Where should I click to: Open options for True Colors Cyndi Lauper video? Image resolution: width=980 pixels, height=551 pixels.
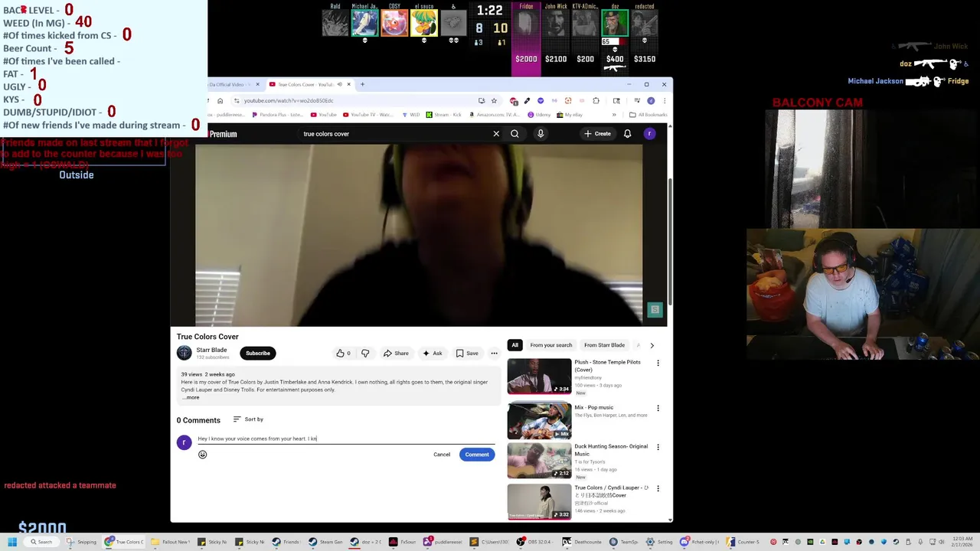(x=658, y=488)
